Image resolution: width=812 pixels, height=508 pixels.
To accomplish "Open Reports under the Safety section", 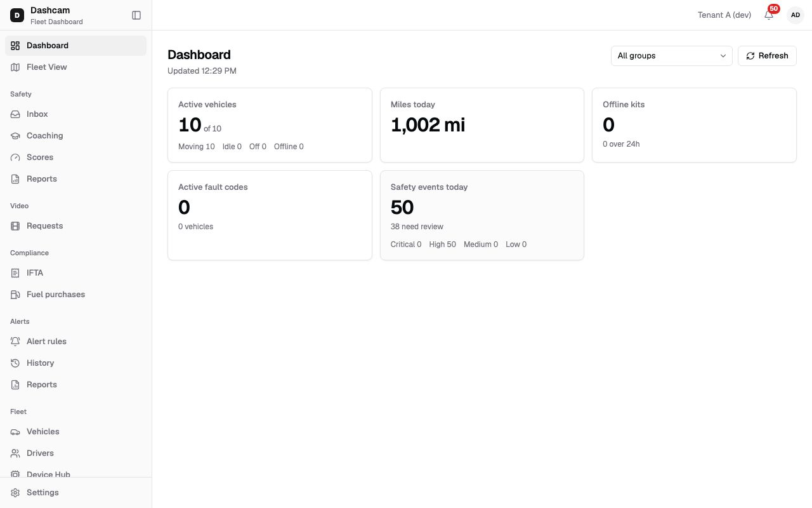I will [x=76, y=179].
